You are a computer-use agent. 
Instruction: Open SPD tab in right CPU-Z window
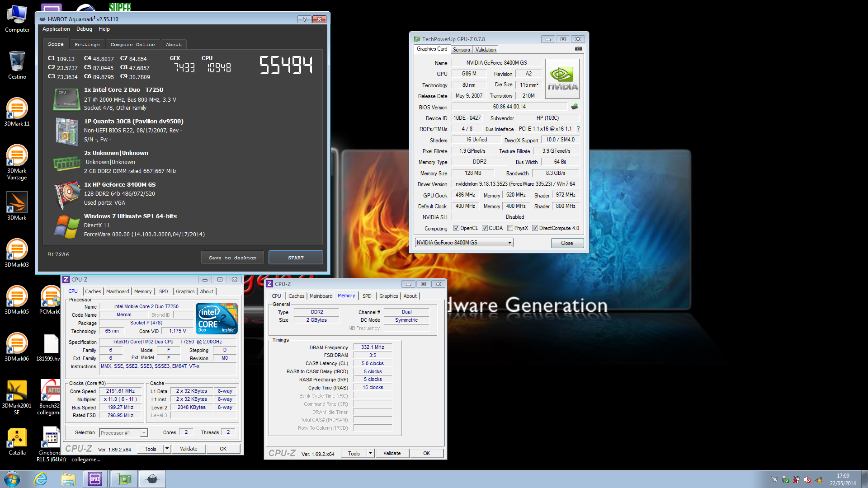(367, 296)
